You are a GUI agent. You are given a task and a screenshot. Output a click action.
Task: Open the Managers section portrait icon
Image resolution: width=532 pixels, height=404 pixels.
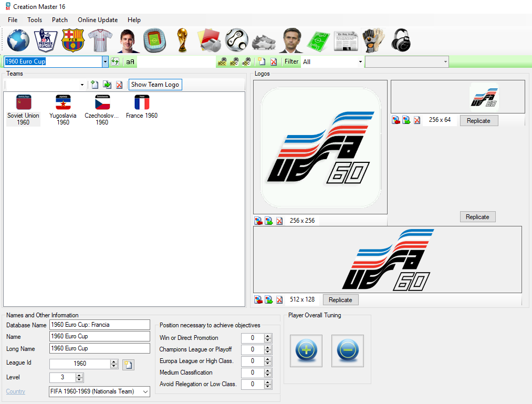tap(292, 40)
